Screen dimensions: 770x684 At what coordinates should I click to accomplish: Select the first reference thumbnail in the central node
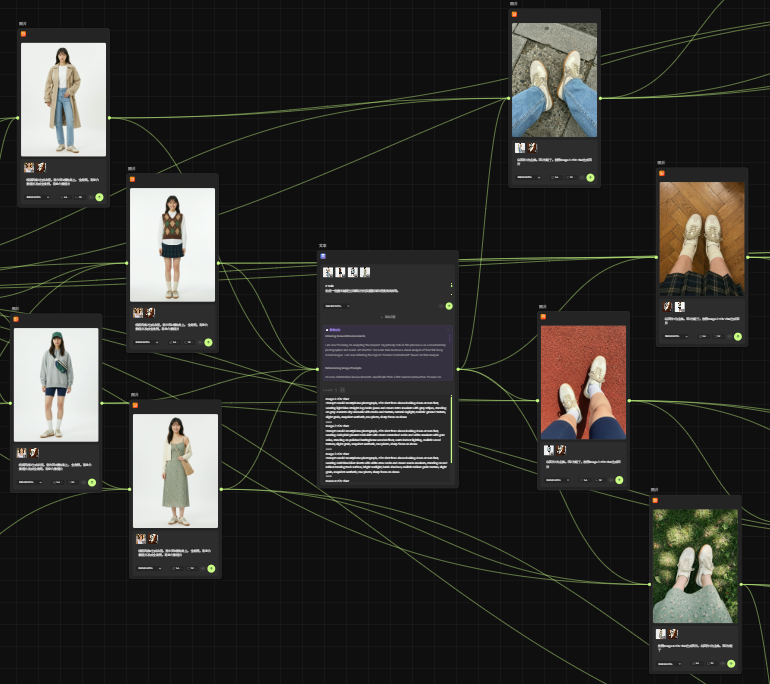(327, 272)
